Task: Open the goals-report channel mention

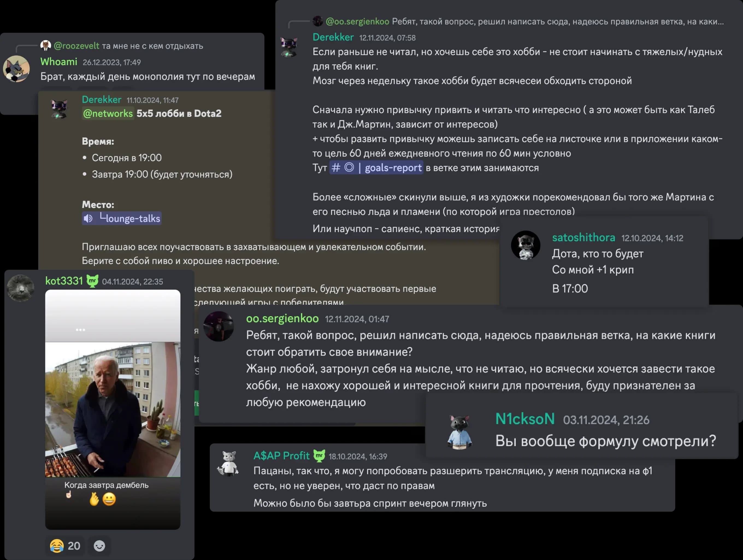Action: tap(376, 168)
